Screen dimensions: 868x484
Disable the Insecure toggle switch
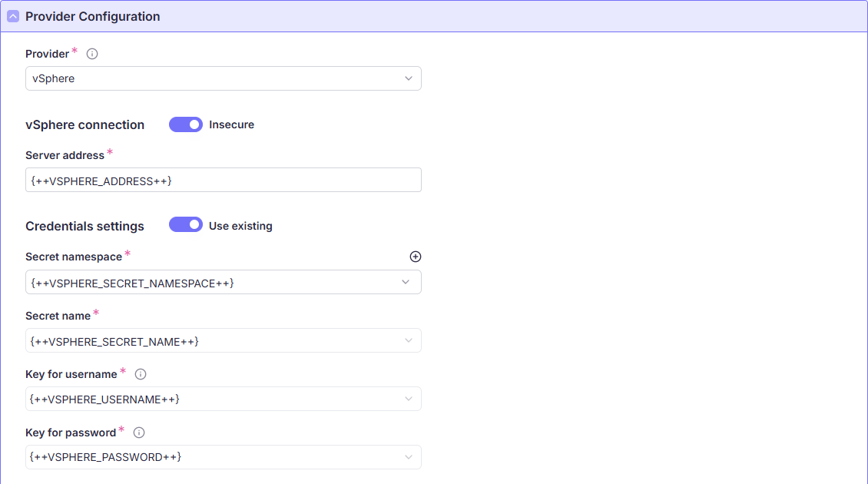coord(186,124)
